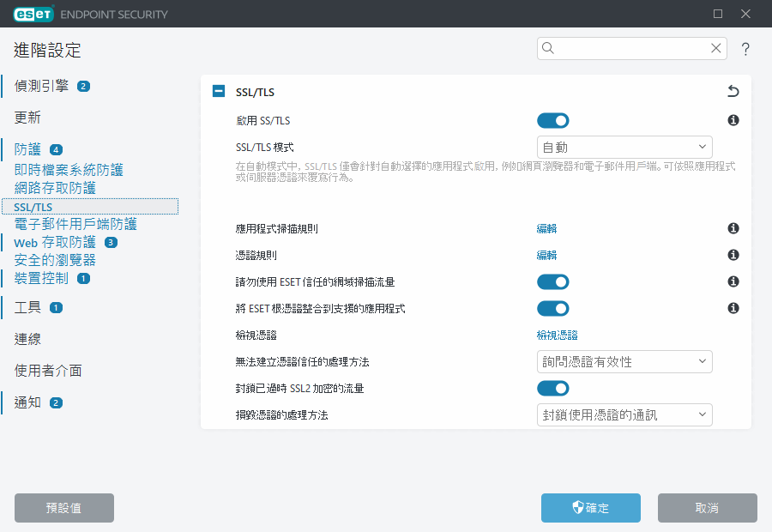Toggle 請勿使用 ESET 信任的網域掃描流量
772x532 pixels.
552,281
